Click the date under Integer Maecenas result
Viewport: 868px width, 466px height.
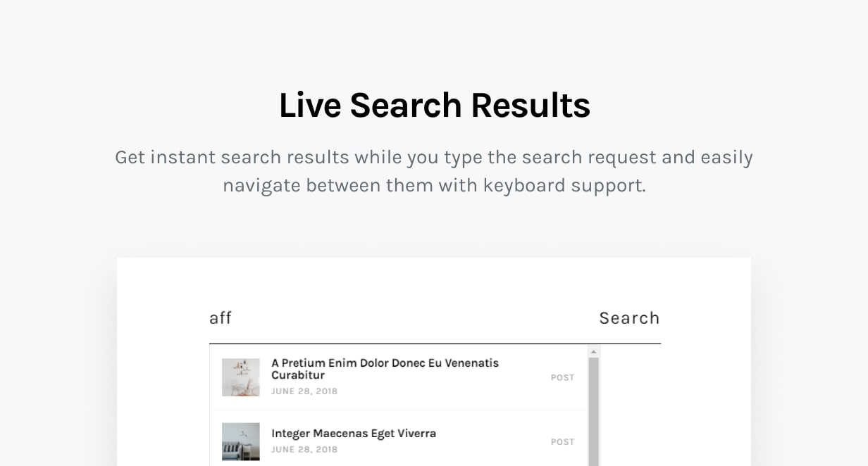[304, 450]
